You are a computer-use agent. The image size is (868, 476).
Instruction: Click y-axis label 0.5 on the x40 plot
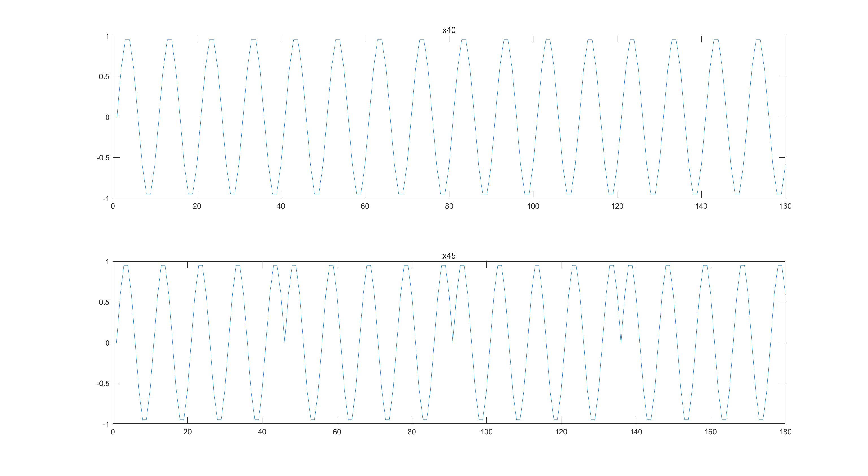coord(104,77)
